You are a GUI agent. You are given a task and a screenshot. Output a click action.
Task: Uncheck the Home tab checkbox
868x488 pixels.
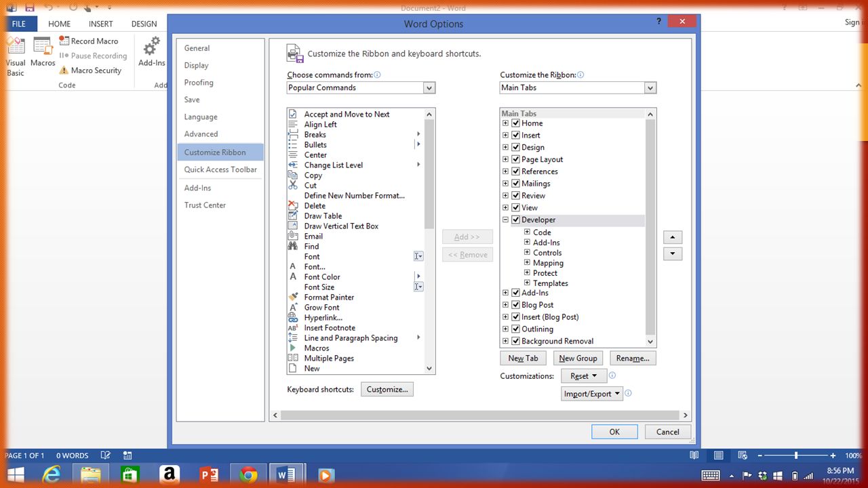(x=516, y=123)
